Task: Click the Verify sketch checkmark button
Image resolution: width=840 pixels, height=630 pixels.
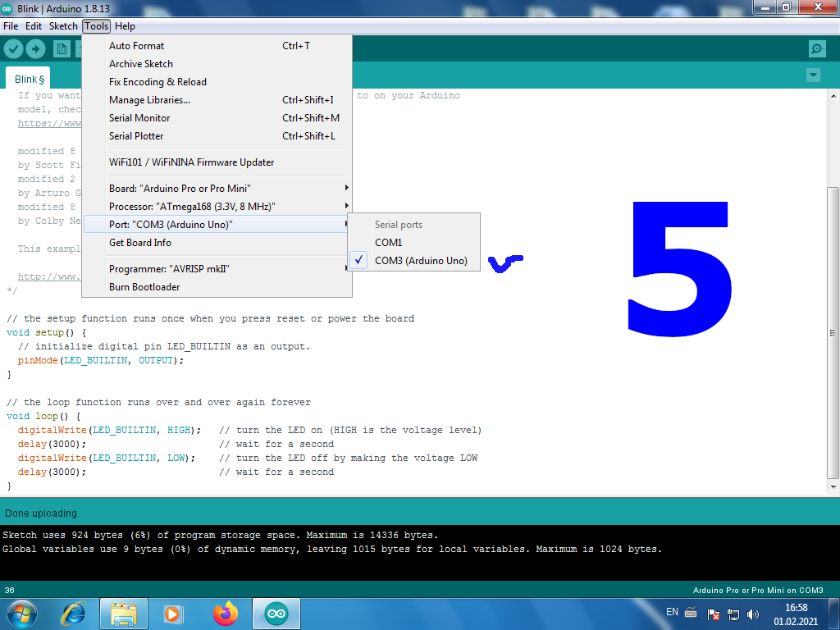Action: tap(13, 49)
